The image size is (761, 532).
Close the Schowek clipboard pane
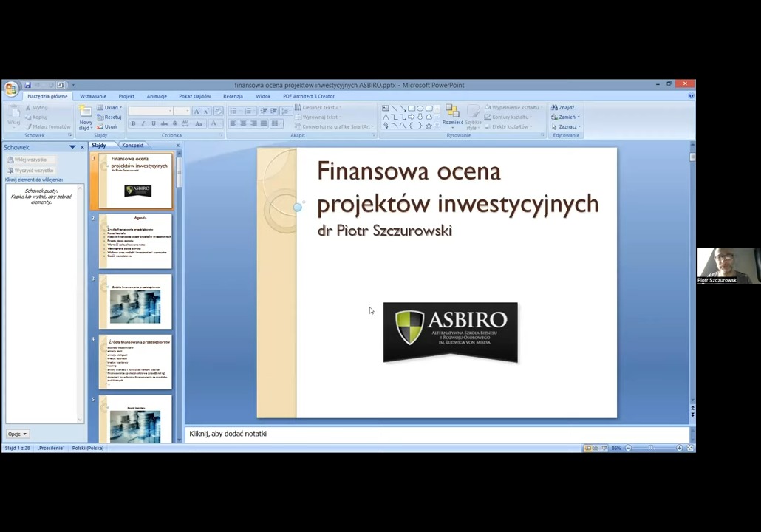(82, 147)
